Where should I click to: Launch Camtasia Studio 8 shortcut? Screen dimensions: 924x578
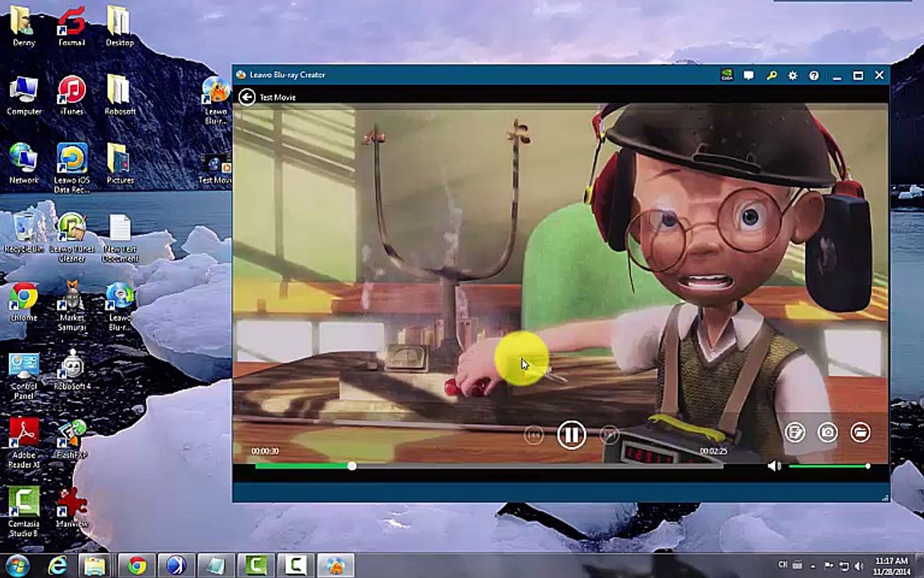[x=23, y=512]
